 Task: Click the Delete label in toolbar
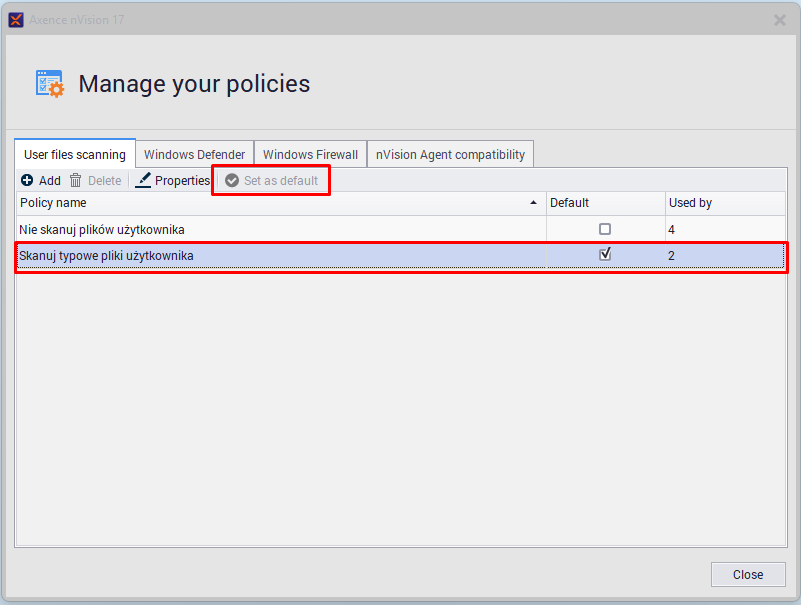(105, 181)
